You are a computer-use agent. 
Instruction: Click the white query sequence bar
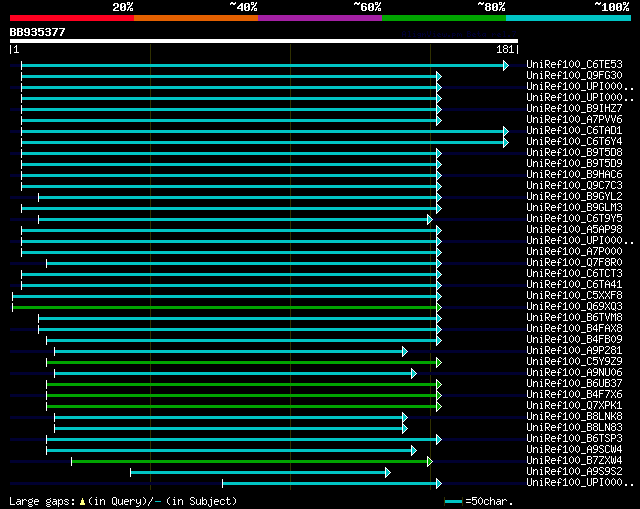click(264, 41)
